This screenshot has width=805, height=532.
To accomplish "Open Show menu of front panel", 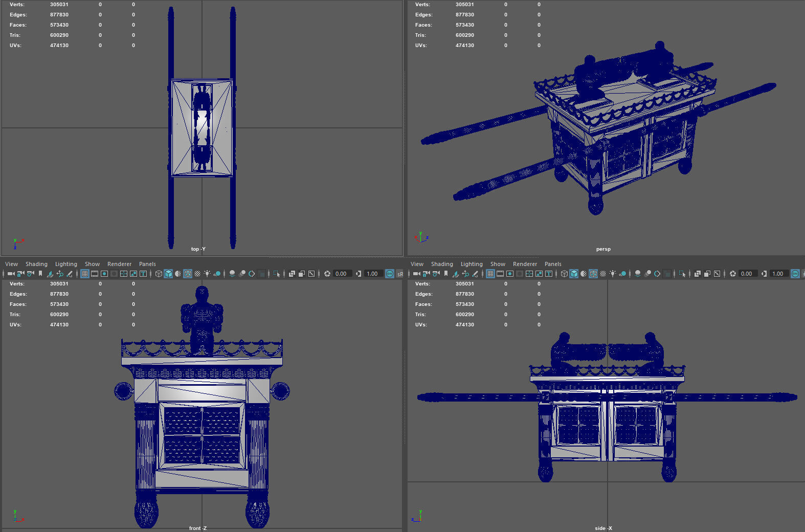I will pos(92,264).
